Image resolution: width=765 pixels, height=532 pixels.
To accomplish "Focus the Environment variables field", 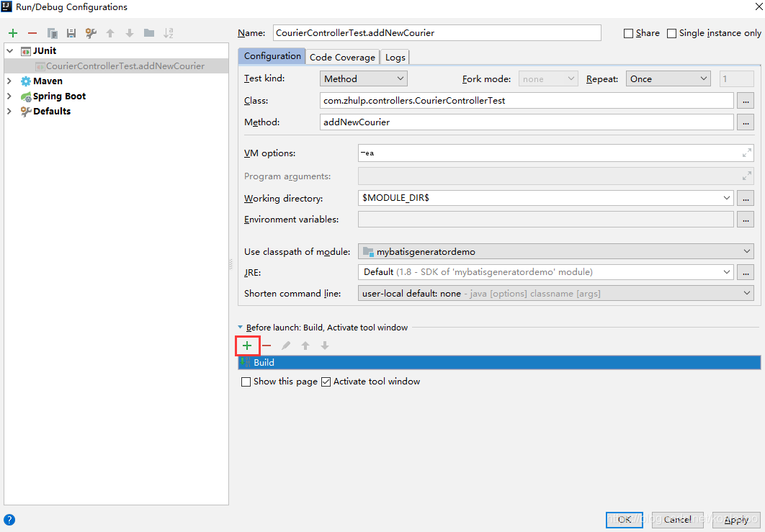I will click(x=546, y=220).
